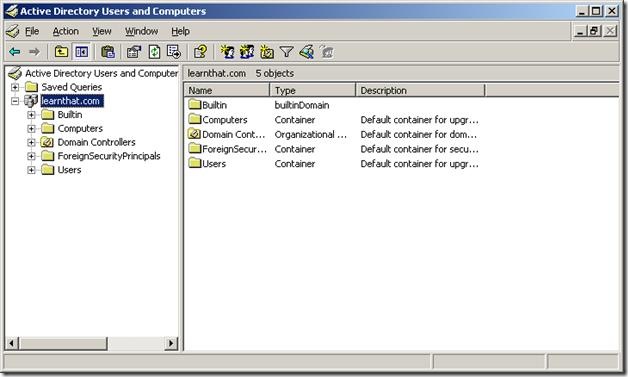This screenshot has width=628, height=377.
Task: Select Domain Controllers in console tree
Action: tap(97, 142)
